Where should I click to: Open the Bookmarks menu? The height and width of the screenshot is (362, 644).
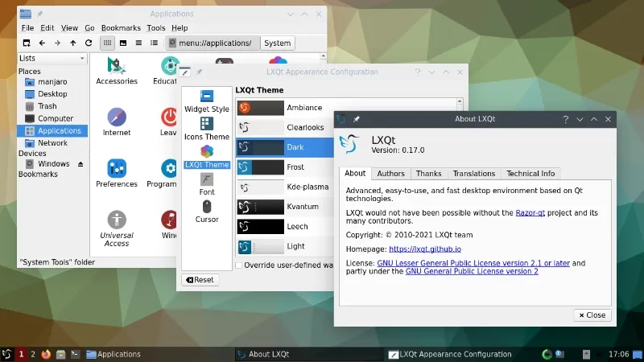(x=121, y=28)
